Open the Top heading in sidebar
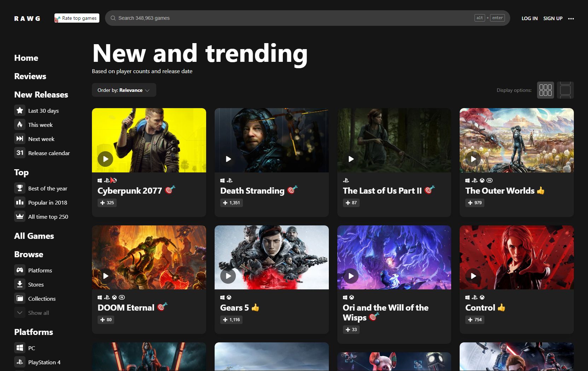Screen dimensions: 588x371 click(x=21, y=172)
